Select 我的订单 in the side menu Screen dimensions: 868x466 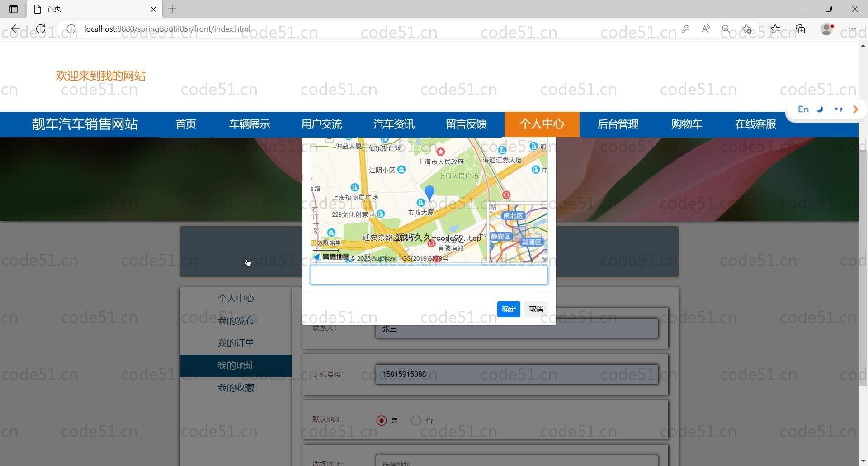click(x=236, y=343)
